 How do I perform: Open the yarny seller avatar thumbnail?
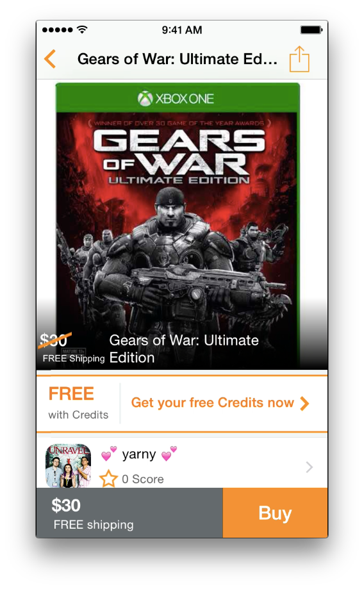pos(69,466)
